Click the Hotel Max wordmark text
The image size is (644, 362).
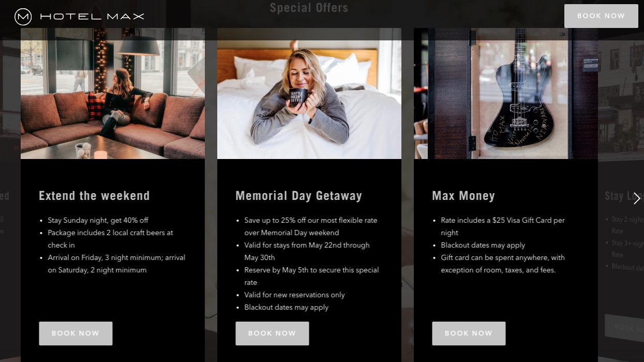(92, 17)
